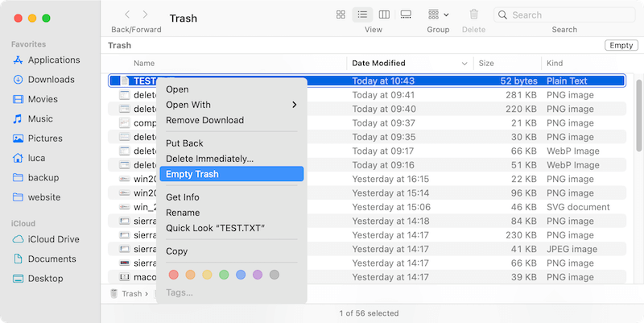This screenshot has width=644, height=323.
Task: Apply the gray tag color
Action: (275, 275)
